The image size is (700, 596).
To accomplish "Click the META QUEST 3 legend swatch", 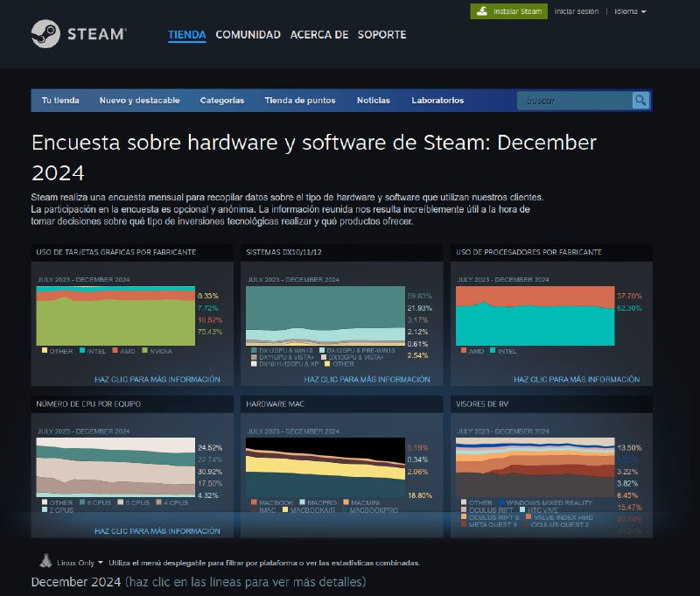I will click(464, 524).
